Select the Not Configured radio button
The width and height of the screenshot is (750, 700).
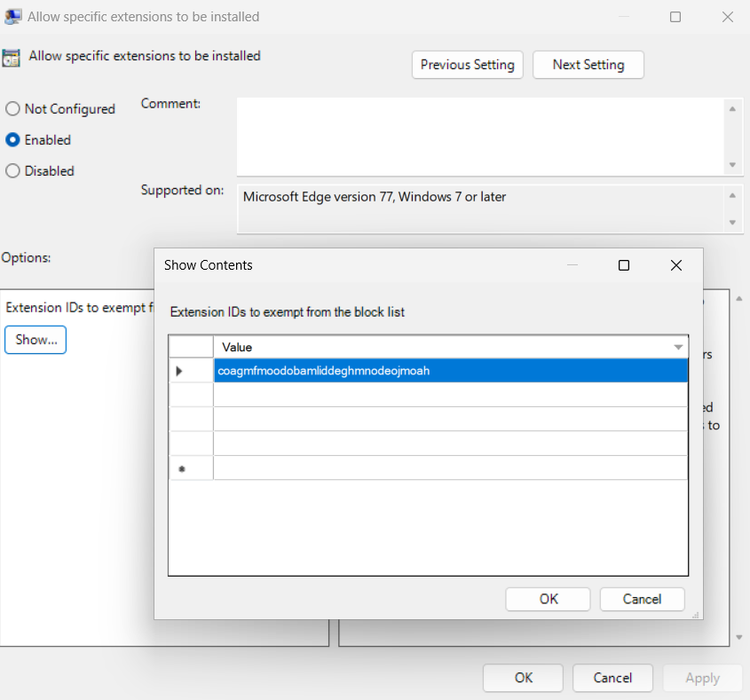point(12,108)
